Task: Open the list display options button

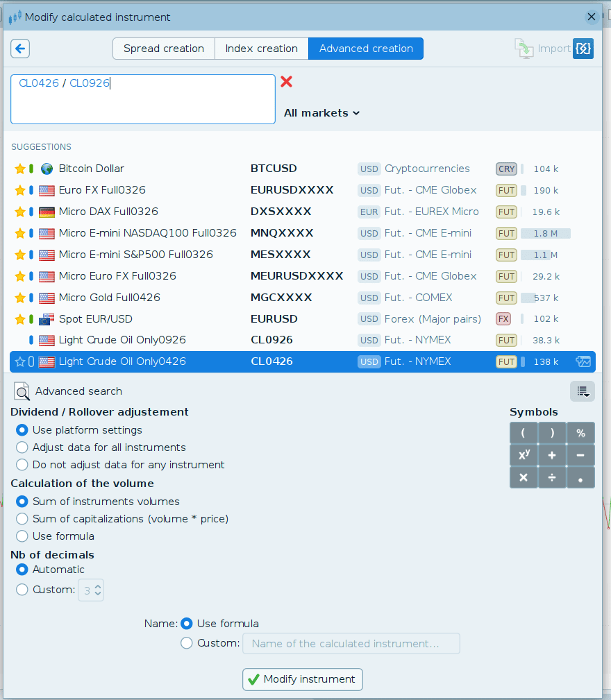Action: point(583,391)
